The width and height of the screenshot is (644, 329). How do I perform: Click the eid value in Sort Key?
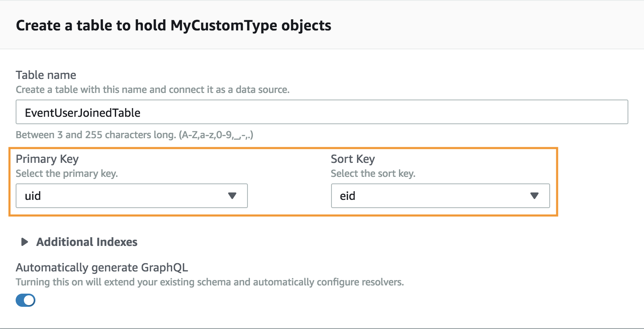click(x=348, y=196)
